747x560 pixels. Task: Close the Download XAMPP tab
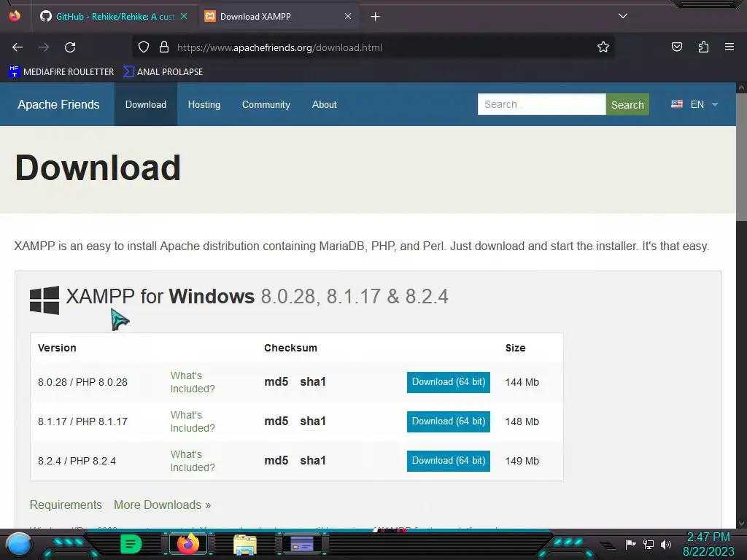click(348, 16)
